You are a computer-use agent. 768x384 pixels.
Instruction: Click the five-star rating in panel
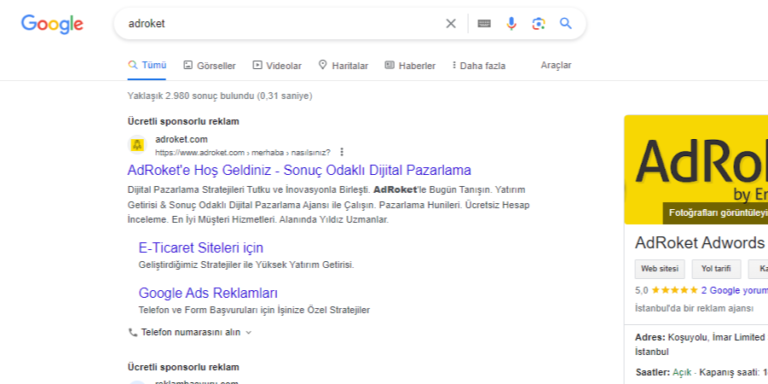pyautogui.click(x=674, y=290)
